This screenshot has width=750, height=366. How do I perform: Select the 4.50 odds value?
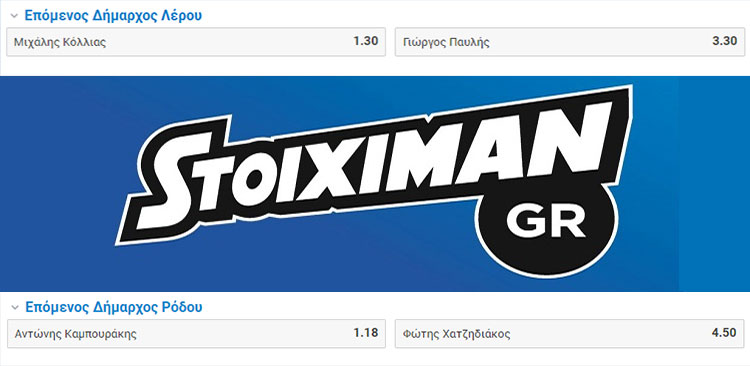(x=724, y=333)
